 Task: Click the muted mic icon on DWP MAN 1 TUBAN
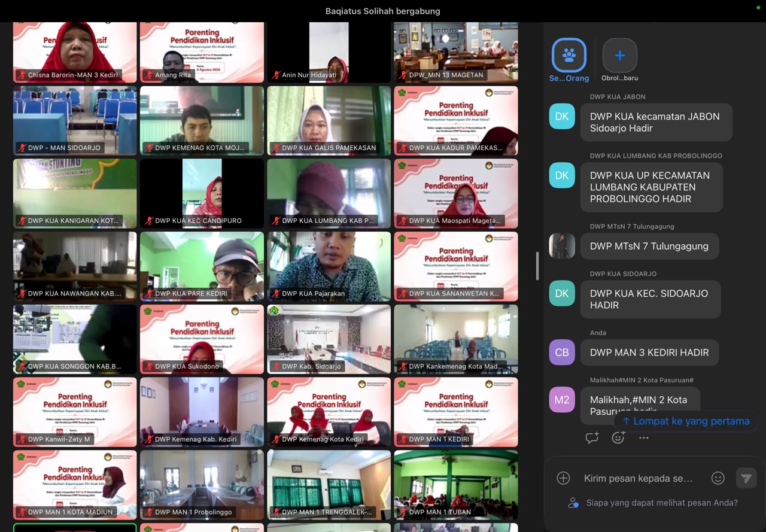click(402, 512)
